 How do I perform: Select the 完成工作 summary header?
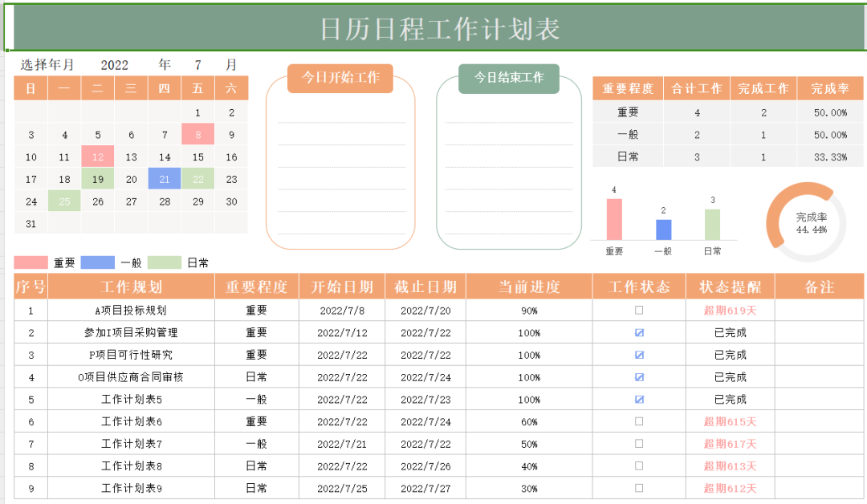(763, 88)
